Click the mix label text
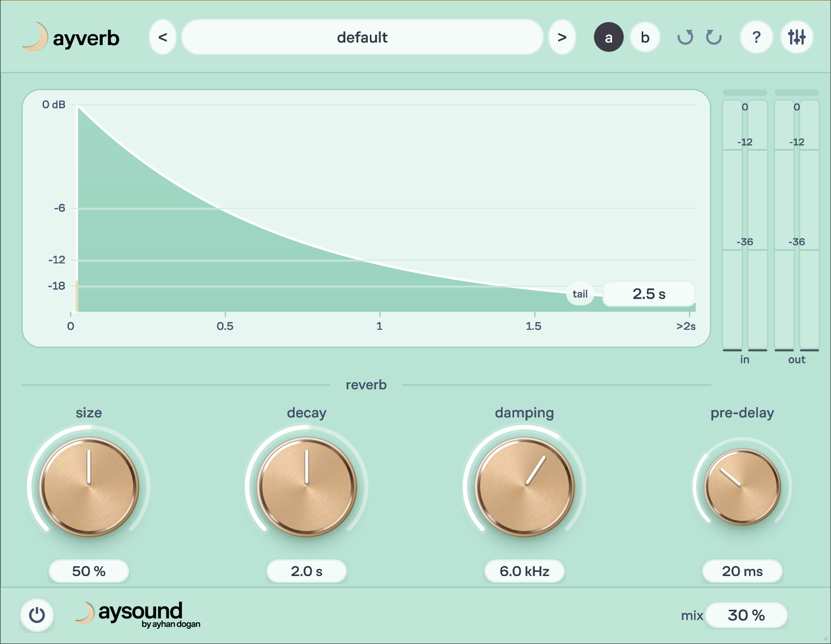 point(692,615)
